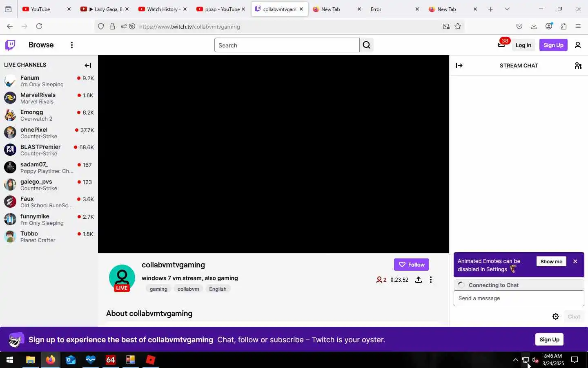Open Firefox downloads panel
This screenshot has width=588, height=368.
click(534, 26)
